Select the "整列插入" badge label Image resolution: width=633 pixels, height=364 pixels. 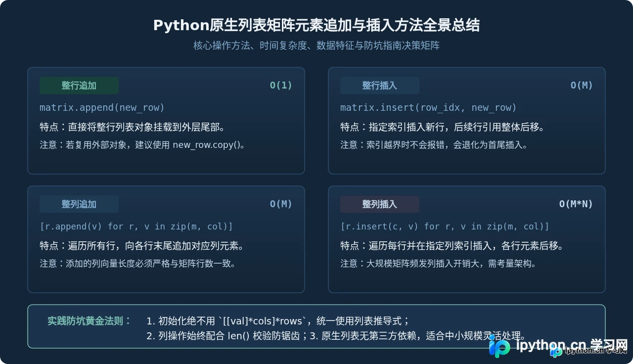click(380, 204)
